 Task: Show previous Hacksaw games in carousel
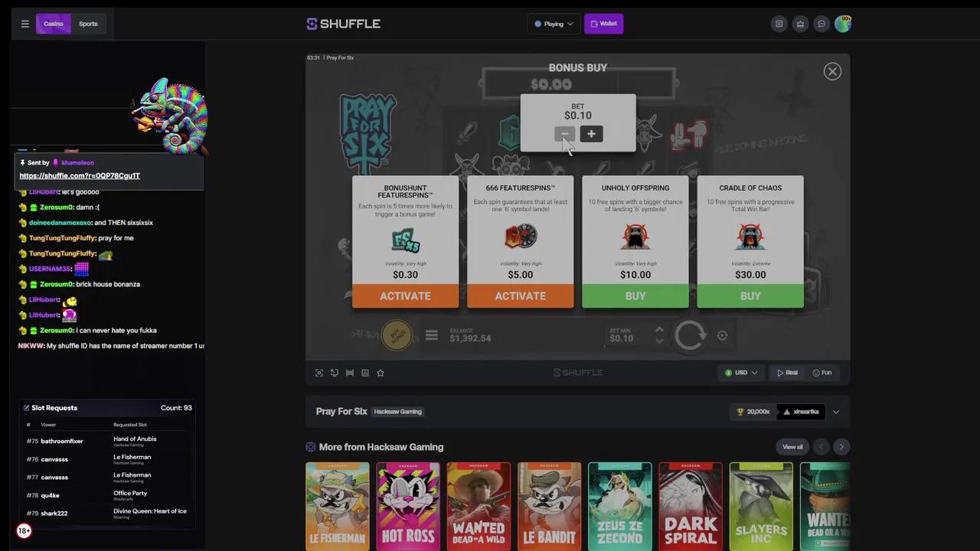point(822,447)
